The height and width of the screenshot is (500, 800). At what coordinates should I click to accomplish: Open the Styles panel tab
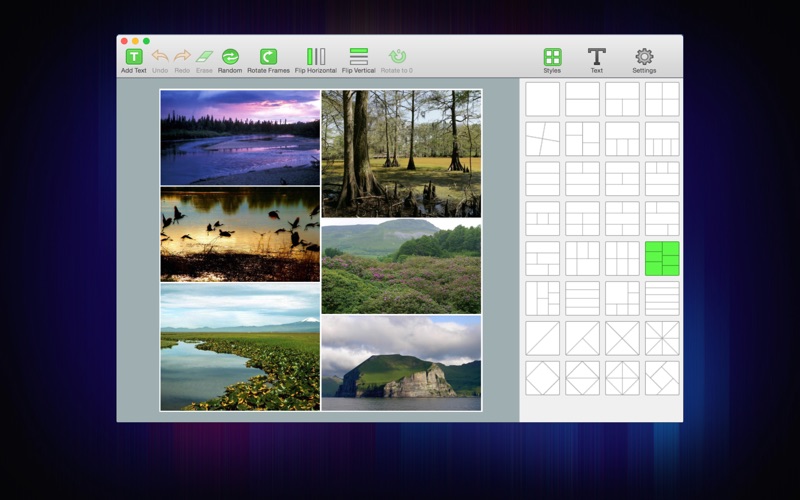(x=552, y=60)
